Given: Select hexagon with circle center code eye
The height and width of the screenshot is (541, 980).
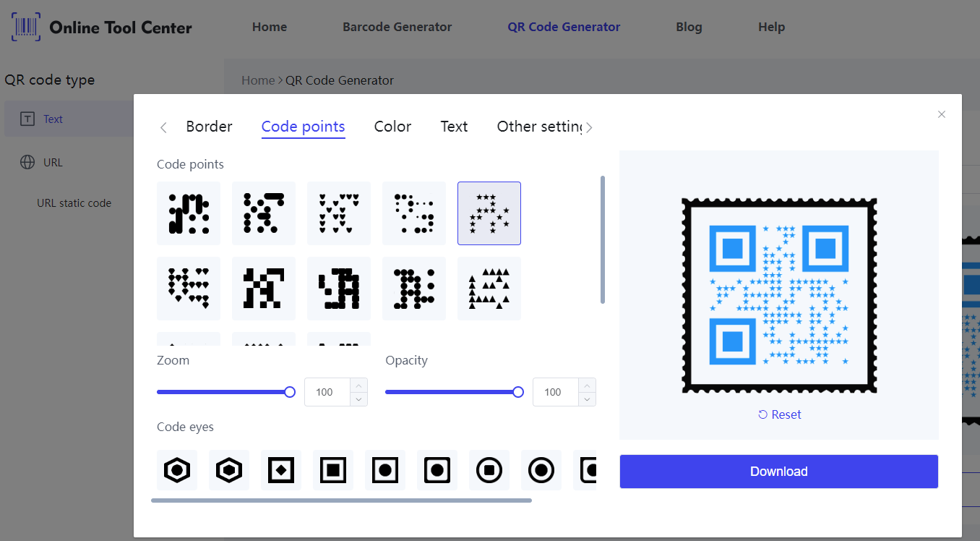Looking at the screenshot, I should pos(177,470).
